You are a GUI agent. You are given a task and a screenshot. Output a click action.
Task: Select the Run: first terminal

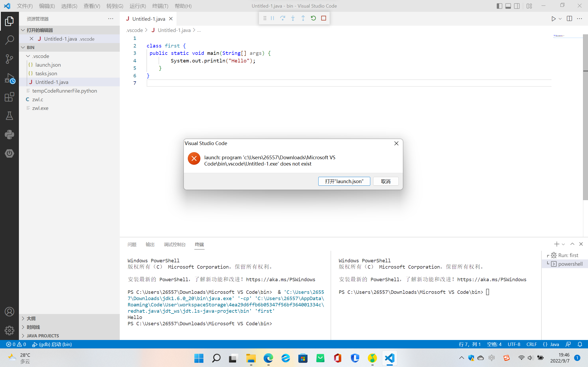coord(565,255)
